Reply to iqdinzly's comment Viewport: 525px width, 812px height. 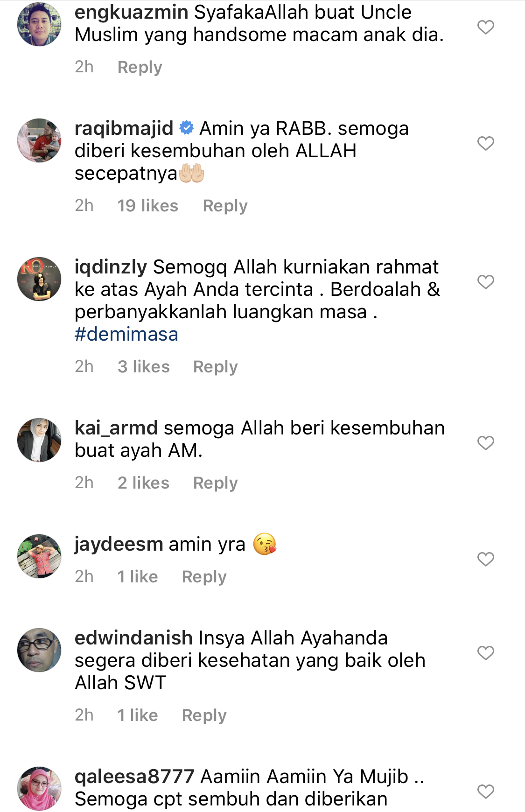(215, 367)
